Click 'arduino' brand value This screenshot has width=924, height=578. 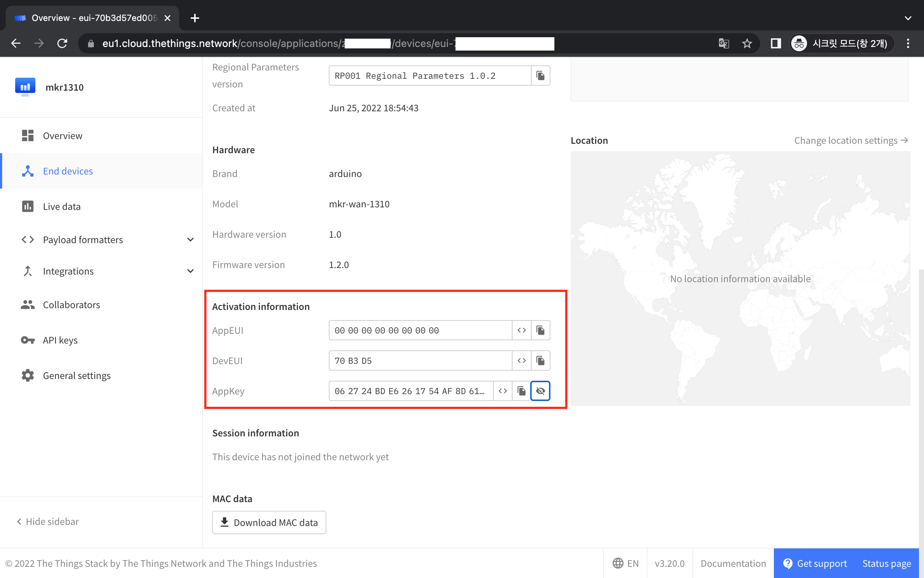click(345, 173)
